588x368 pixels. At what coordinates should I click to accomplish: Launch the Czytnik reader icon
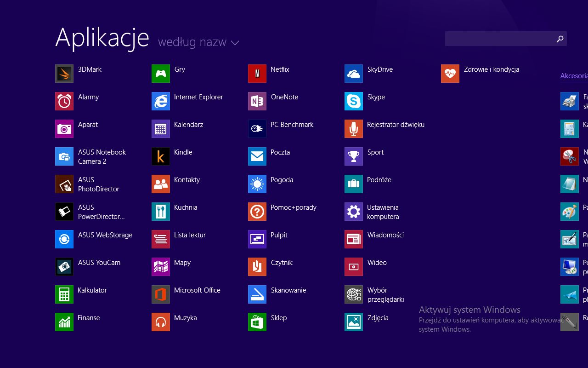coord(257,267)
